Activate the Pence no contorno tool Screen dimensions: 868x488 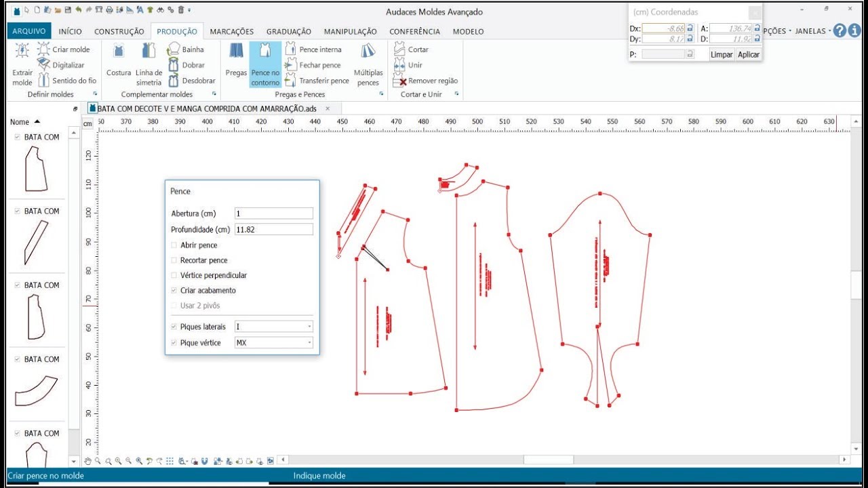[265, 64]
